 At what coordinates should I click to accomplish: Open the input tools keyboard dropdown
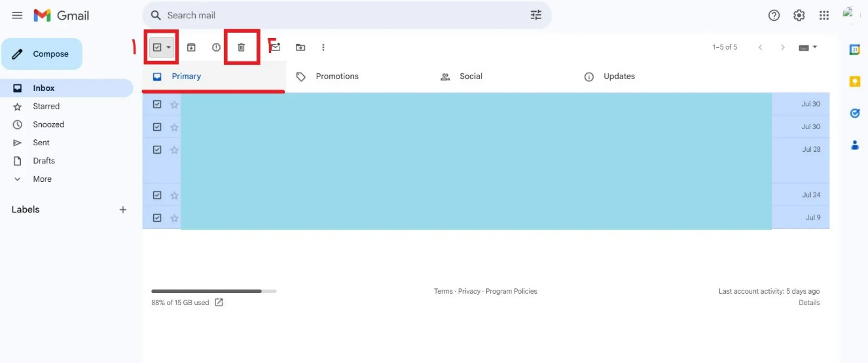pyautogui.click(x=808, y=47)
